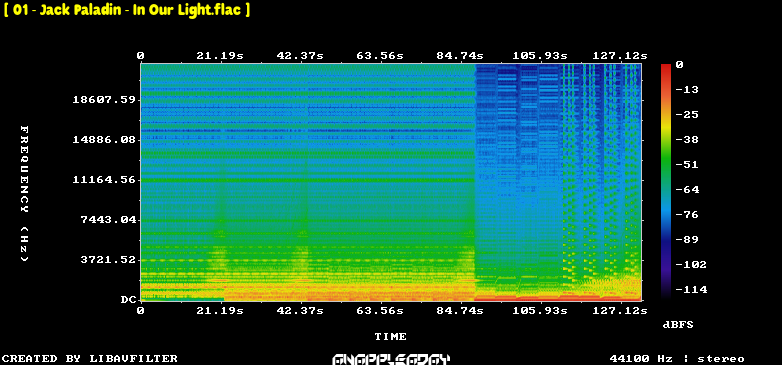Click the 127.12s marker on top time axis
Screen dimensions: 782x365
pos(620,55)
